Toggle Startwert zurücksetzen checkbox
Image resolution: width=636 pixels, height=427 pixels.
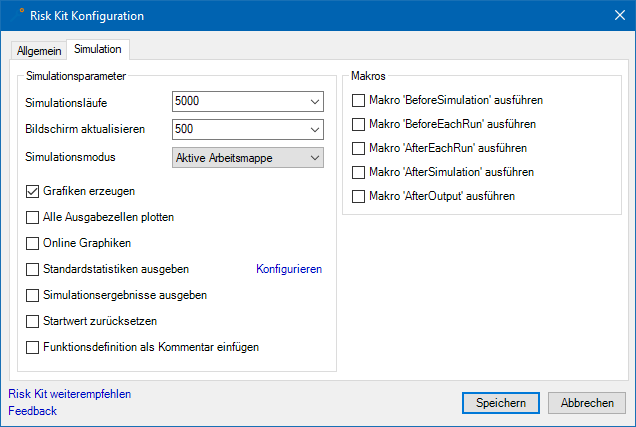(x=32, y=321)
